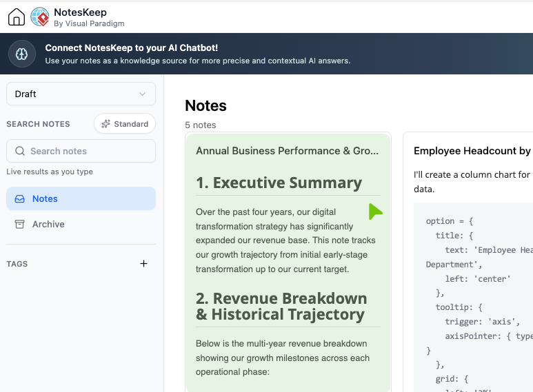Viewport: 533px width, 392px height.
Task: Add a new tag with plus icon
Action: (x=144, y=264)
